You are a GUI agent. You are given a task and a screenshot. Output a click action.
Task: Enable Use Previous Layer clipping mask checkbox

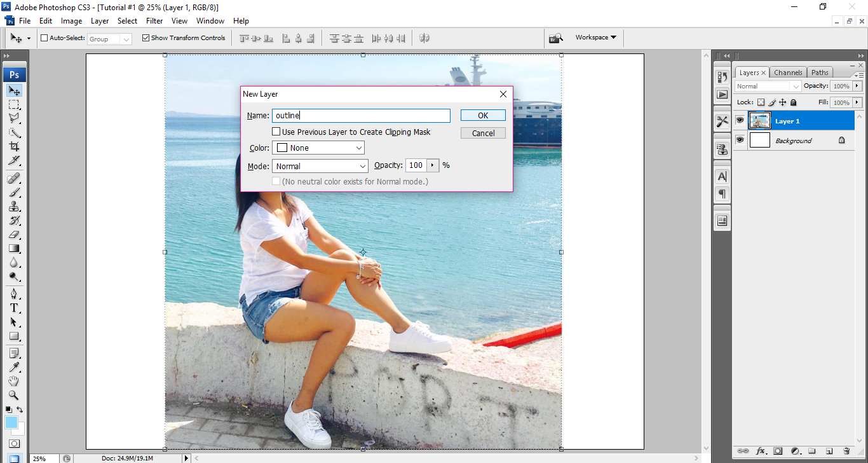point(276,132)
